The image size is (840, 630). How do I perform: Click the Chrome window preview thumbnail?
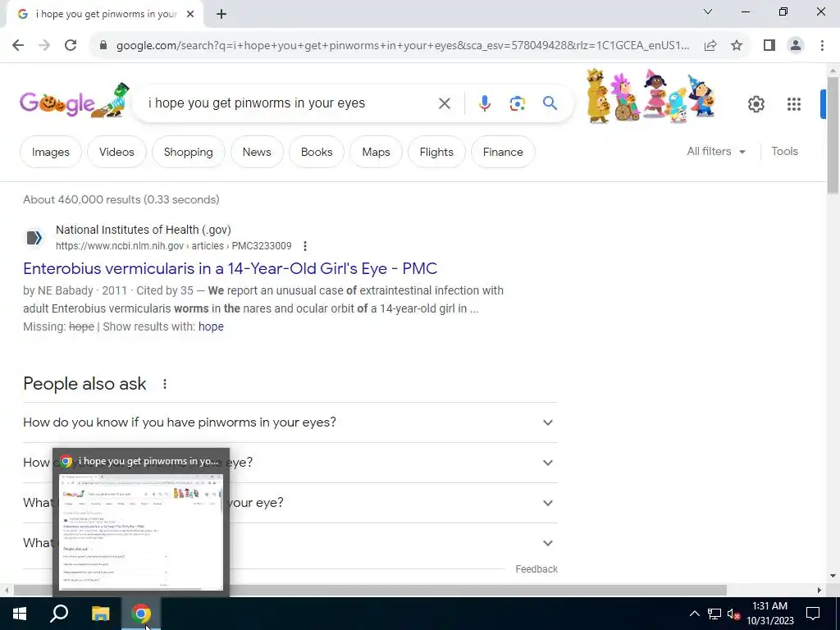[x=141, y=532]
